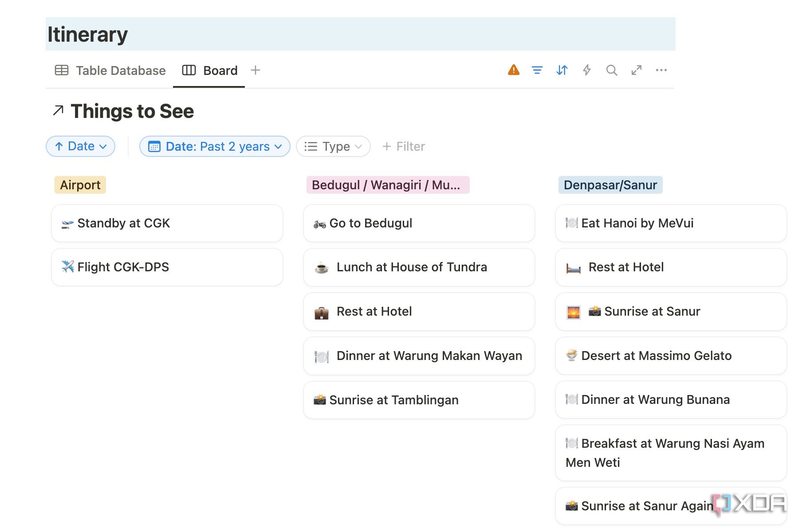
Task: Click the pink 'Bedugul / Wanagiri' column label
Action: [x=387, y=185]
